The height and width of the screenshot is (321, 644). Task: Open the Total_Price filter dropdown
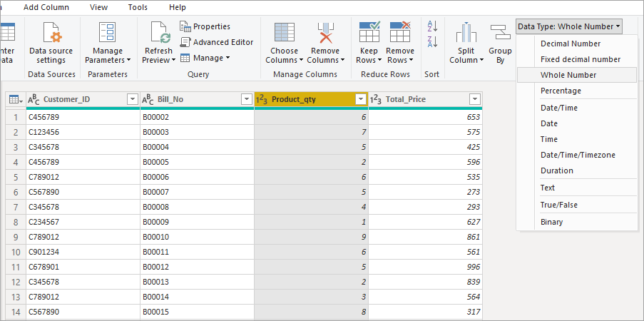pos(475,99)
